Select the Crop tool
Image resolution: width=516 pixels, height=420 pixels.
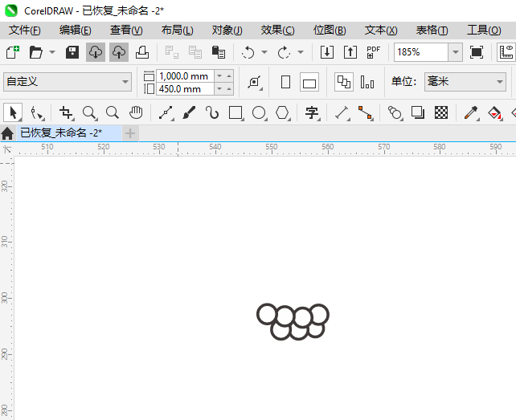[x=66, y=112]
